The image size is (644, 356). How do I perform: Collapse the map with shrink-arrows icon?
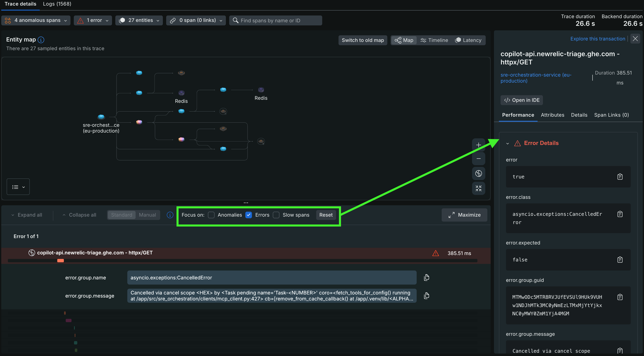click(x=478, y=188)
